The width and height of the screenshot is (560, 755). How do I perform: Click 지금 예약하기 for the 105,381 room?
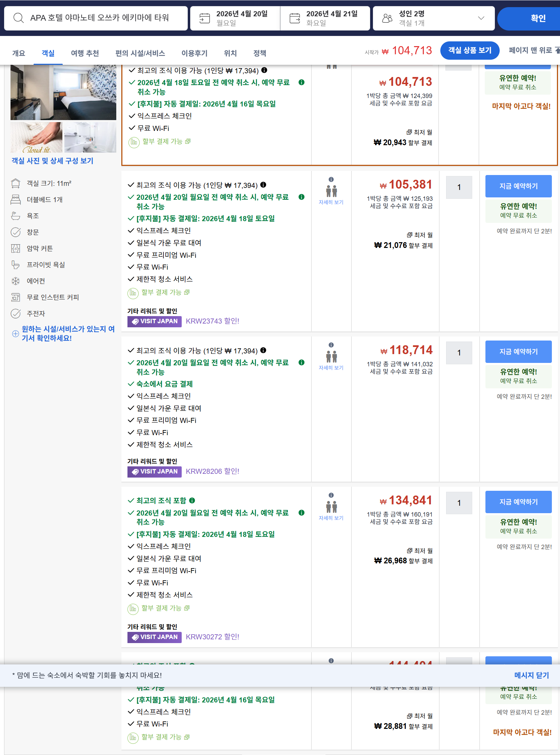tap(518, 186)
